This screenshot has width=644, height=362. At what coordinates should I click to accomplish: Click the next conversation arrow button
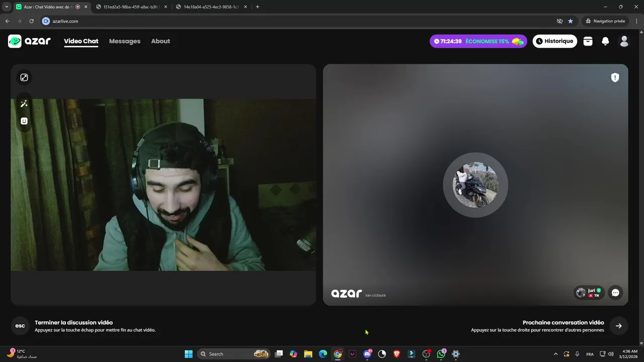click(x=619, y=326)
